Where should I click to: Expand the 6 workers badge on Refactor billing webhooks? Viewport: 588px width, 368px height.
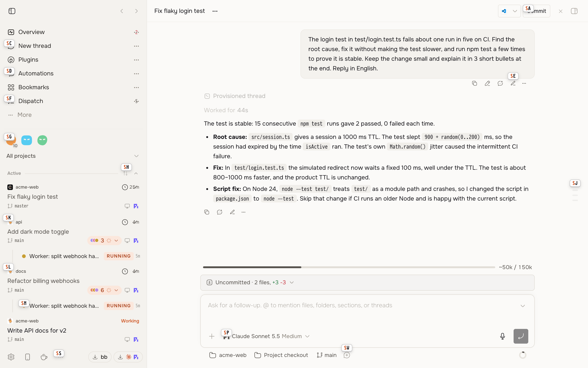(105, 290)
